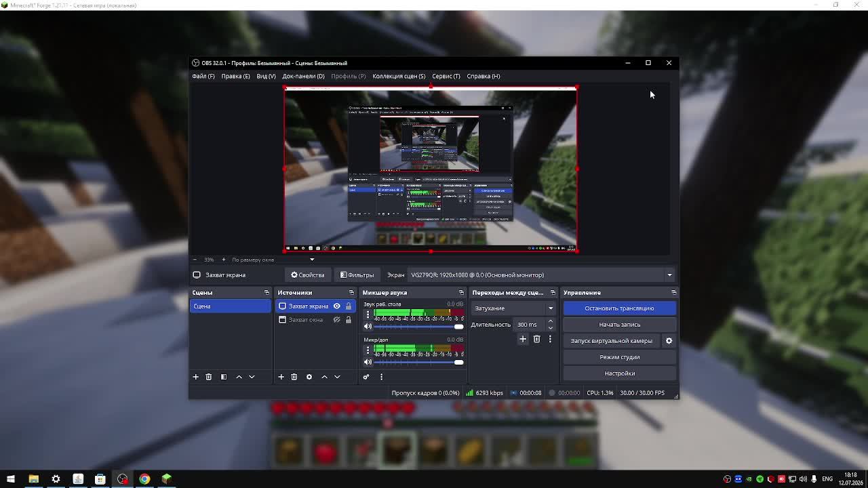Undock the Микшер звука panel

(x=461, y=293)
